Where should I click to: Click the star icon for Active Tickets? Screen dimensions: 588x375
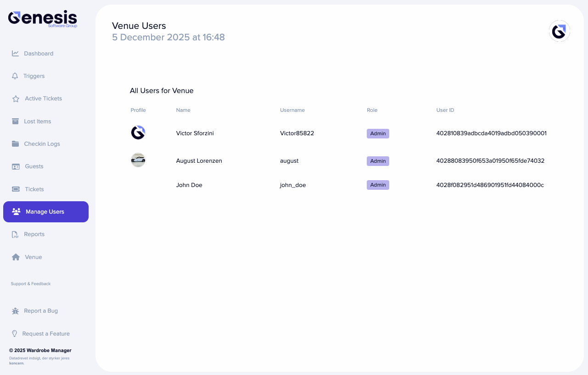tap(15, 98)
